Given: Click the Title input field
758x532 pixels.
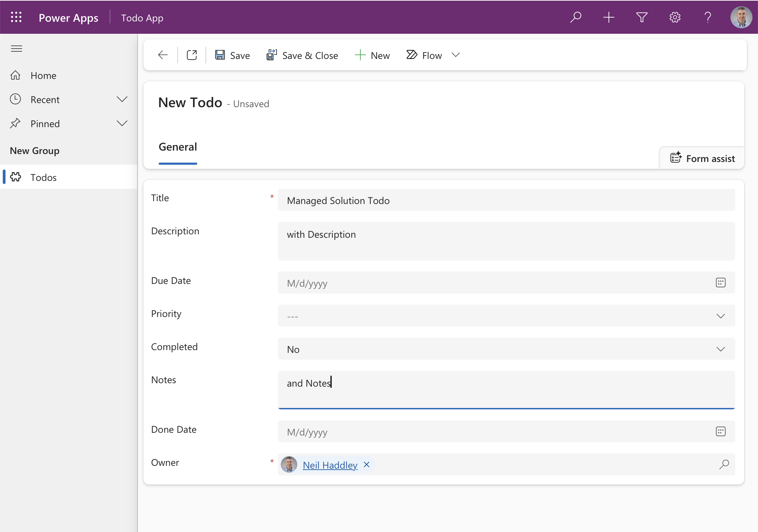Looking at the screenshot, I should click(x=506, y=200).
